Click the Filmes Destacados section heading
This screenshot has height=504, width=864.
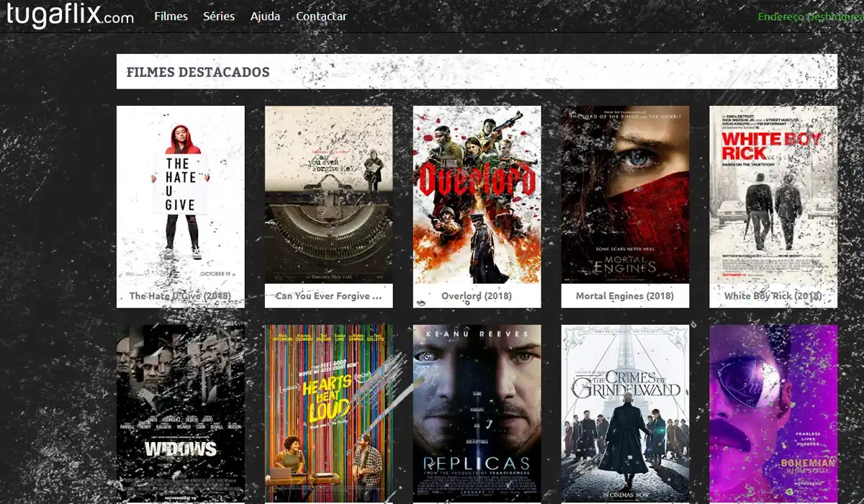(x=197, y=71)
